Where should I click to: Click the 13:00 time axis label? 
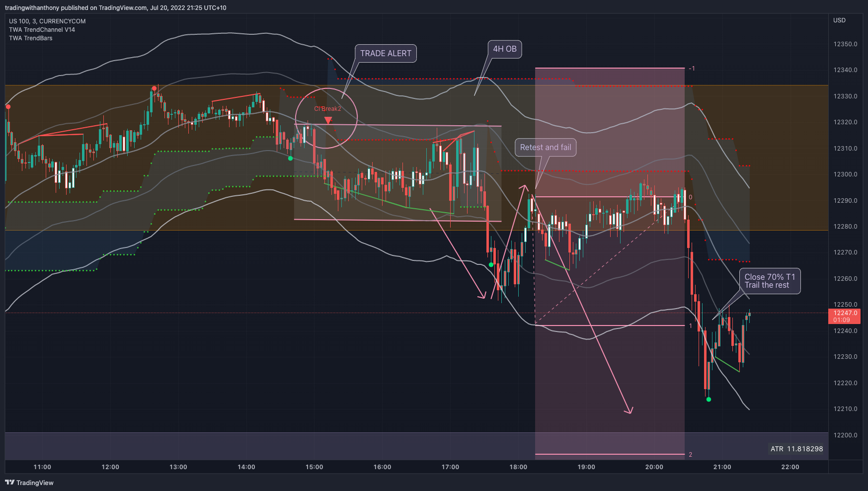[x=178, y=467]
